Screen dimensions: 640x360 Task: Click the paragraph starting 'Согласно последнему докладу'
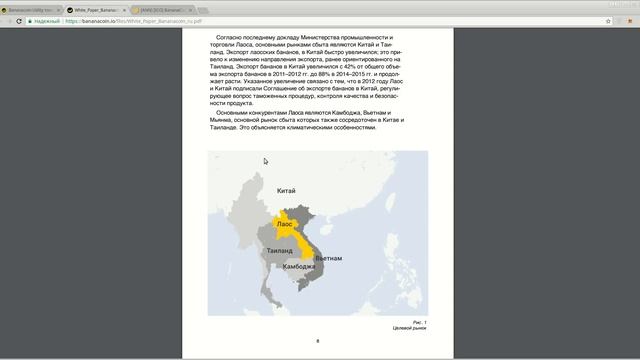coord(307,70)
